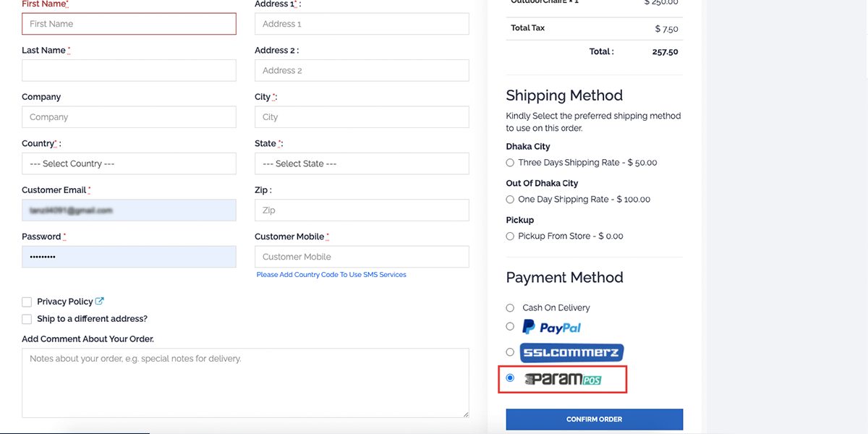Click the order comment text area
The image size is (868, 434).
tap(245, 383)
